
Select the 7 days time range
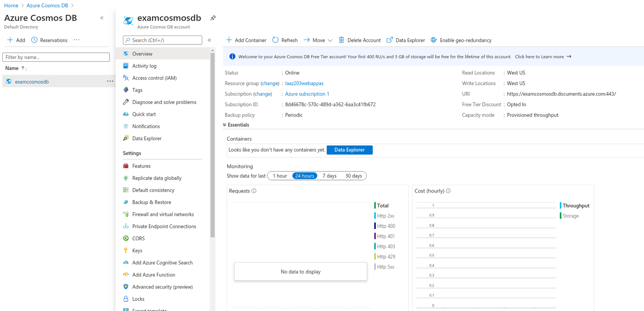pos(329,176)
